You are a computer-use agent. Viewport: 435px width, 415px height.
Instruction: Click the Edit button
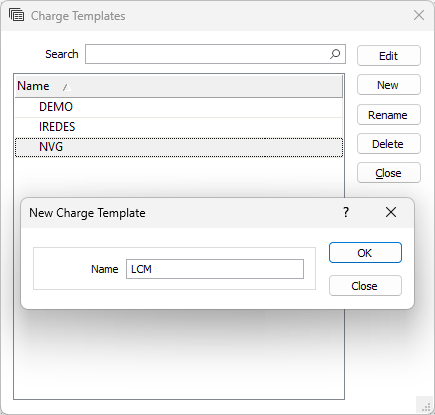[x=389, y=56]
